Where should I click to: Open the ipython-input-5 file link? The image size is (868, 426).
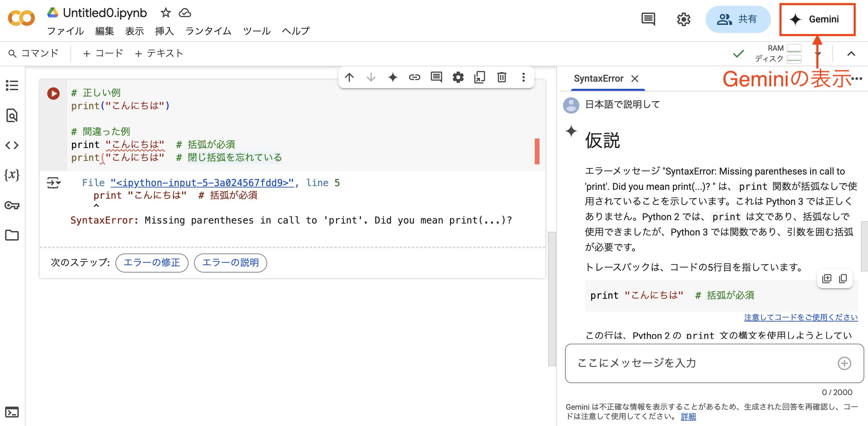point(202,183)
